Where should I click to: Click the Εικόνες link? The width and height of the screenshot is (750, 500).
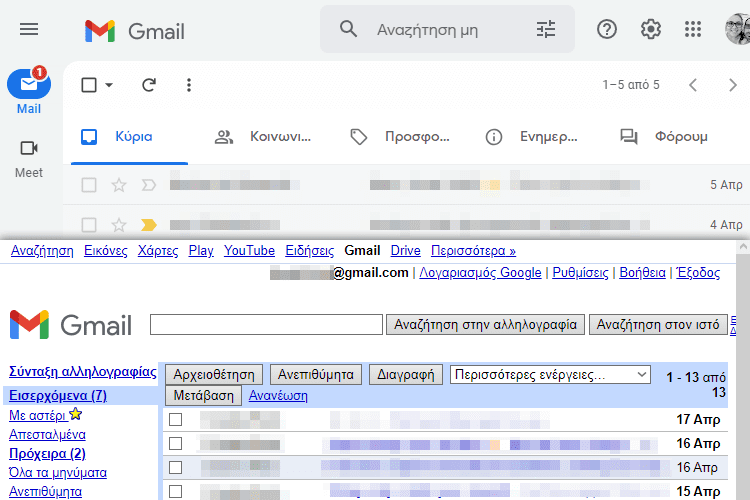coord(106,251)
